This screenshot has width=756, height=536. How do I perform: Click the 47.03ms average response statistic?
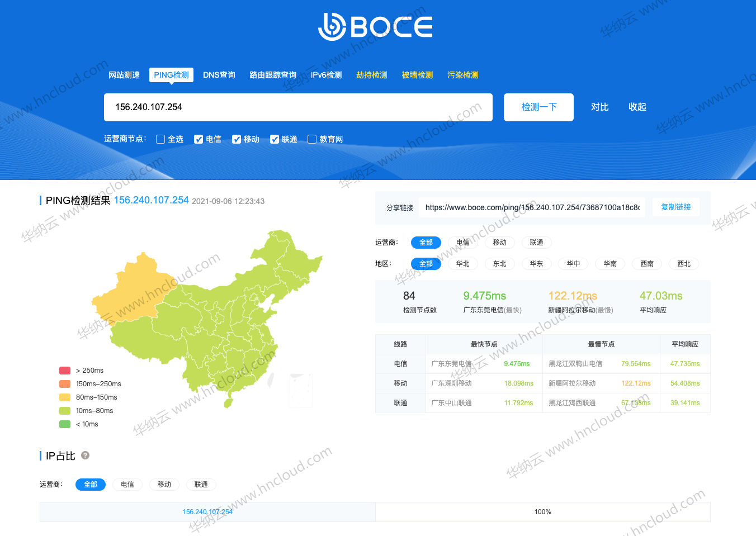click(661, 302)
